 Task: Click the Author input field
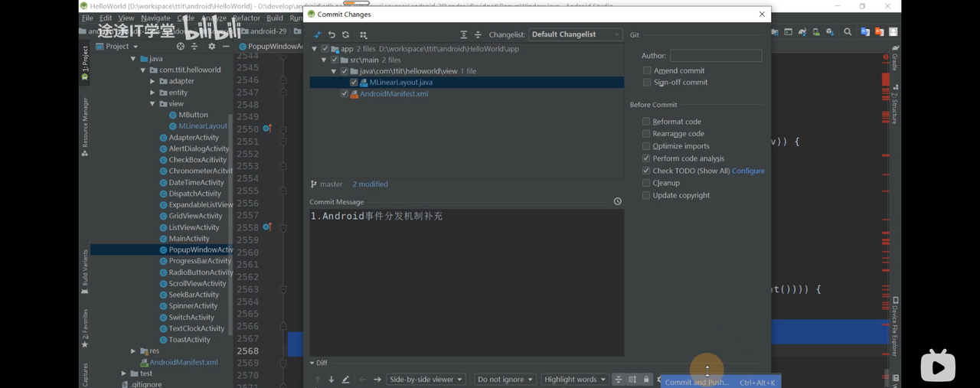click(716, 56)
